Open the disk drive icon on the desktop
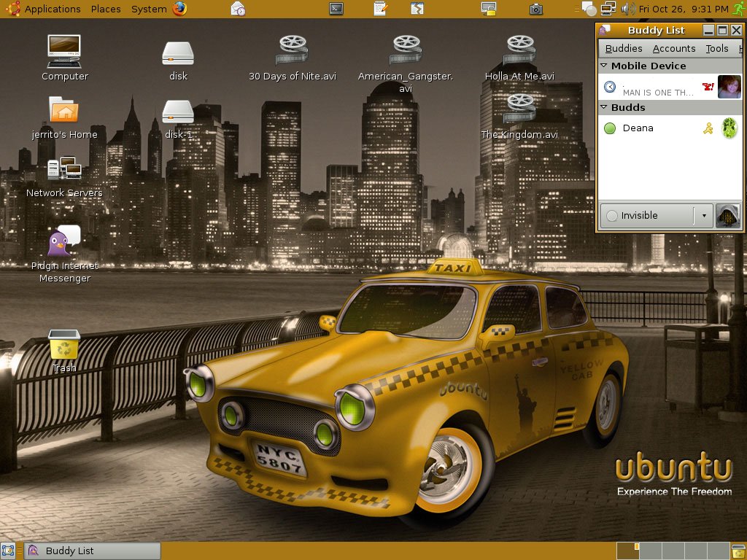This screenshot has height=560, width=747. click(178, 60)
